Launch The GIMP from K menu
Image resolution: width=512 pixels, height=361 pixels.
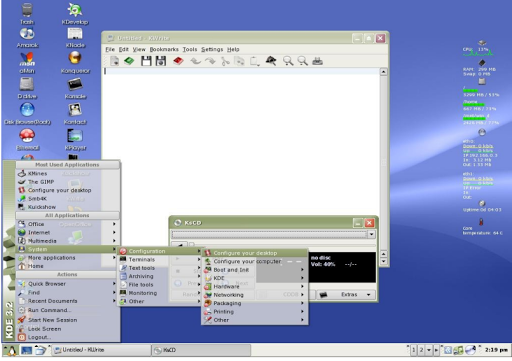click(68, 182)
